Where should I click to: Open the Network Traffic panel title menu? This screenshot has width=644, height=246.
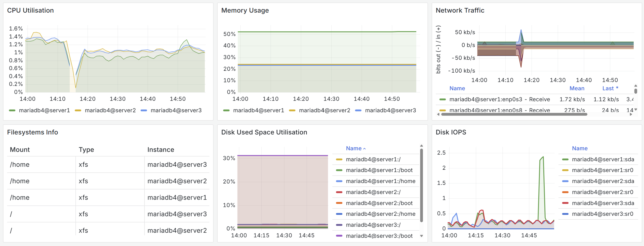pos(460,10)
